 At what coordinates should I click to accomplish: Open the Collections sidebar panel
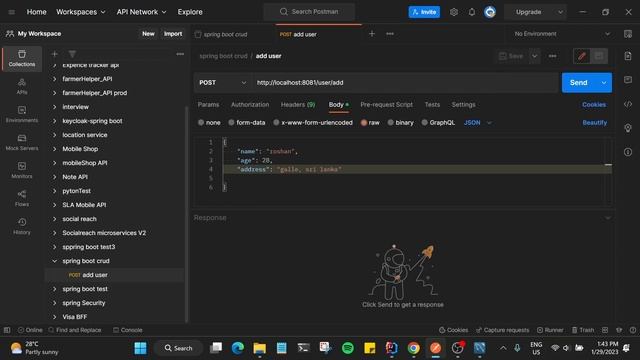[x=22, y=58]
